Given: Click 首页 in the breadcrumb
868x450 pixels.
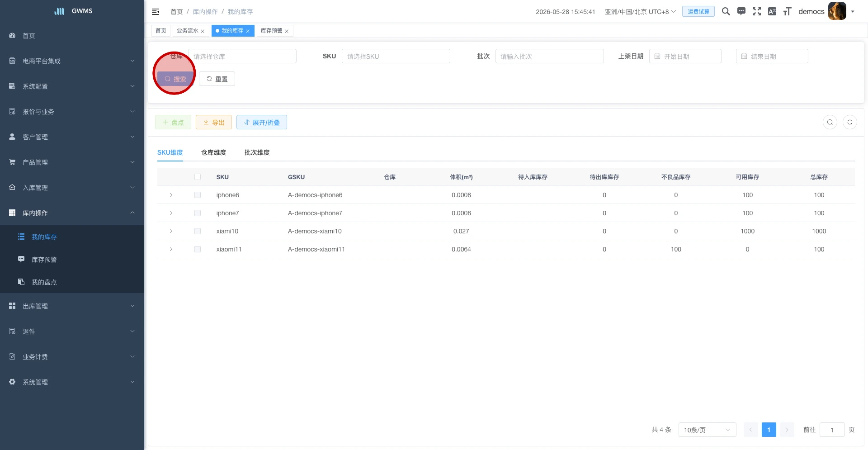Looking at the screenshot, I should (x=177, y=12).
